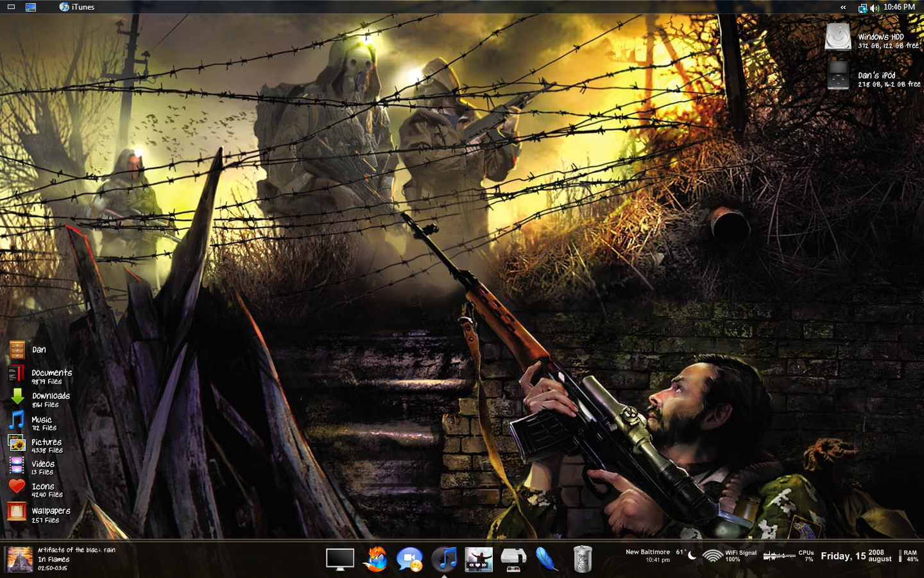Open the Dan's iPod device icon

[838, 74]
